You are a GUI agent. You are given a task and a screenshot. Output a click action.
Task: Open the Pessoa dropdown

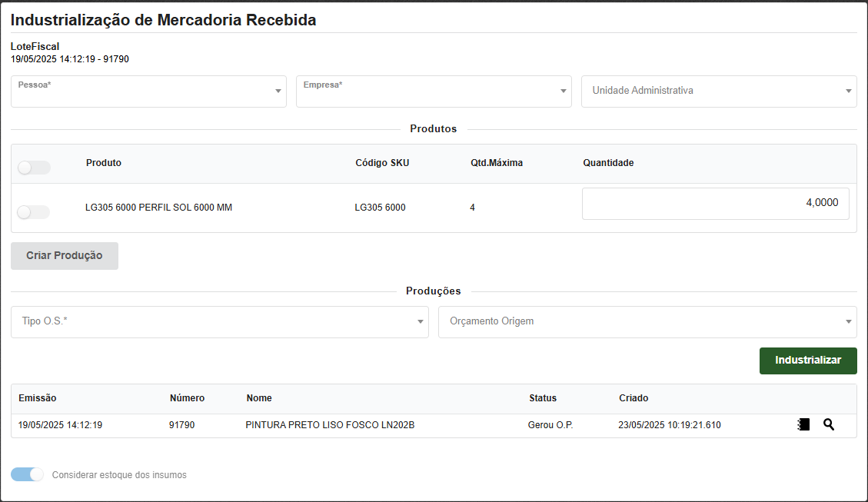click(148, 91)
